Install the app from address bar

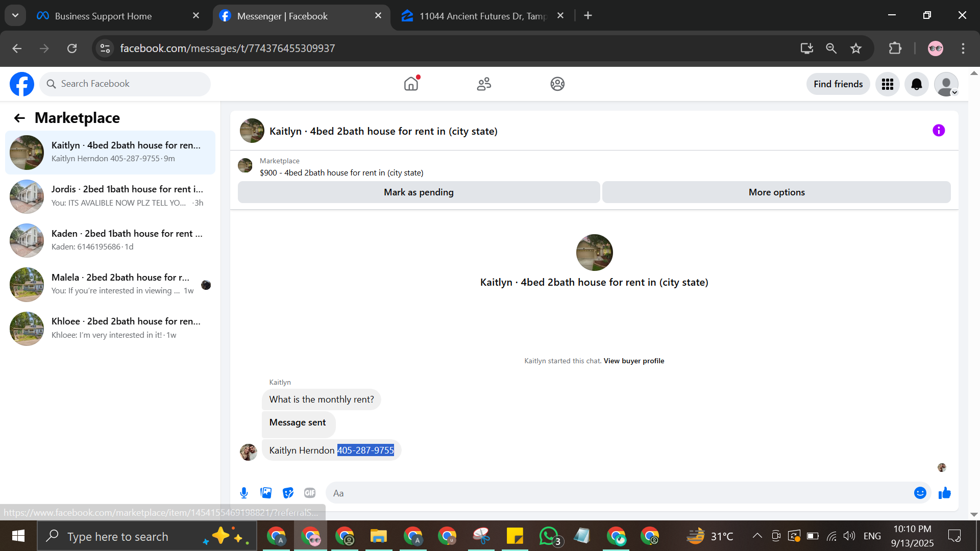806,48
